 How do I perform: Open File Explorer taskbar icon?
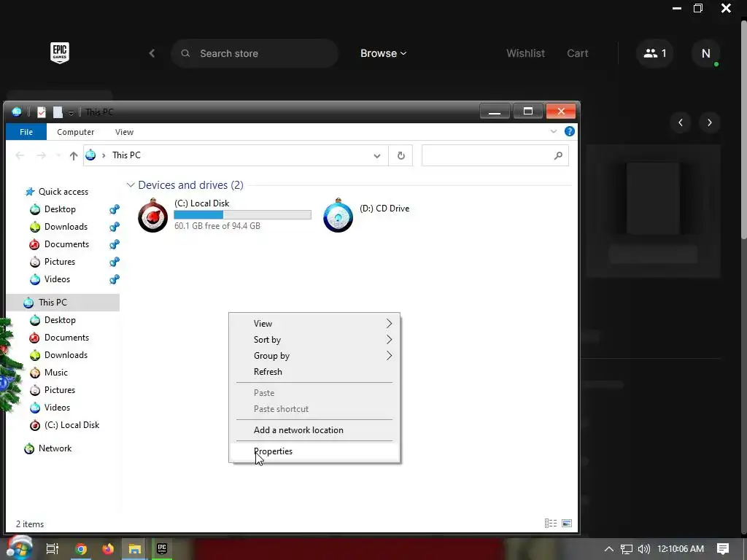click(135, 549)
